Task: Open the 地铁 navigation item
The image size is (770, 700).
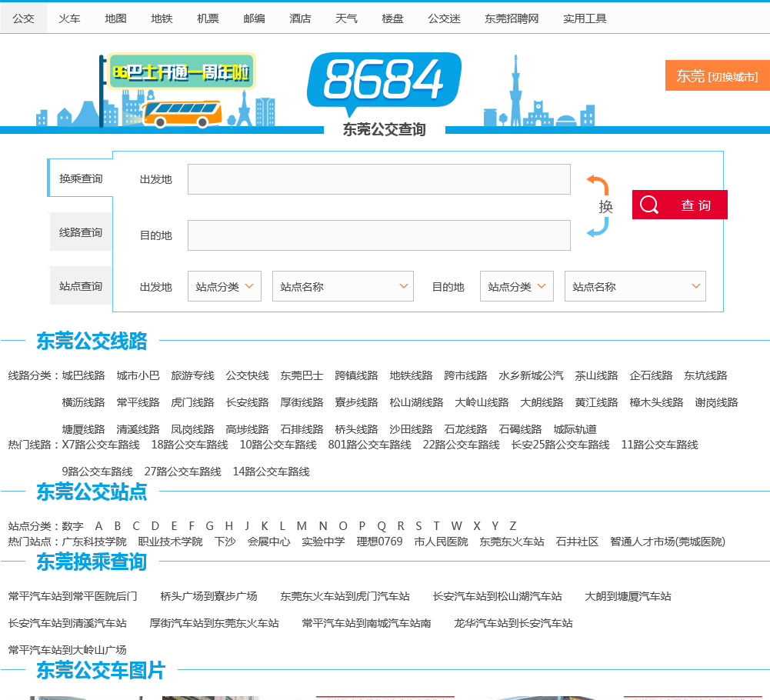Action: [x=162, y=18]
